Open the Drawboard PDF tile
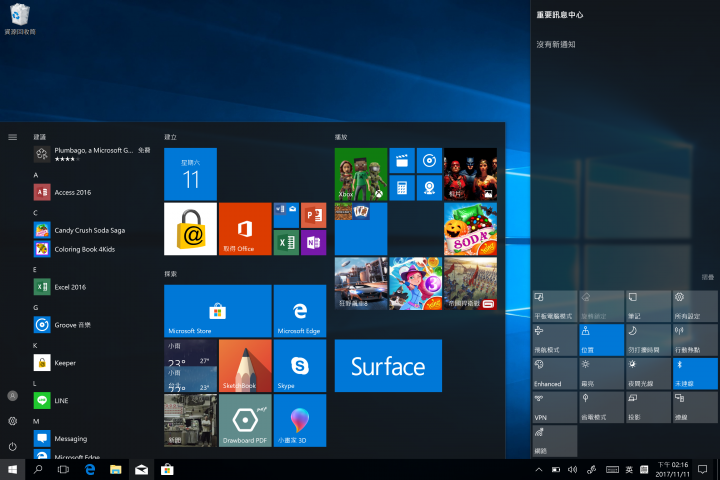Viewport: 720px width, 480px height. tap(245, 420)
